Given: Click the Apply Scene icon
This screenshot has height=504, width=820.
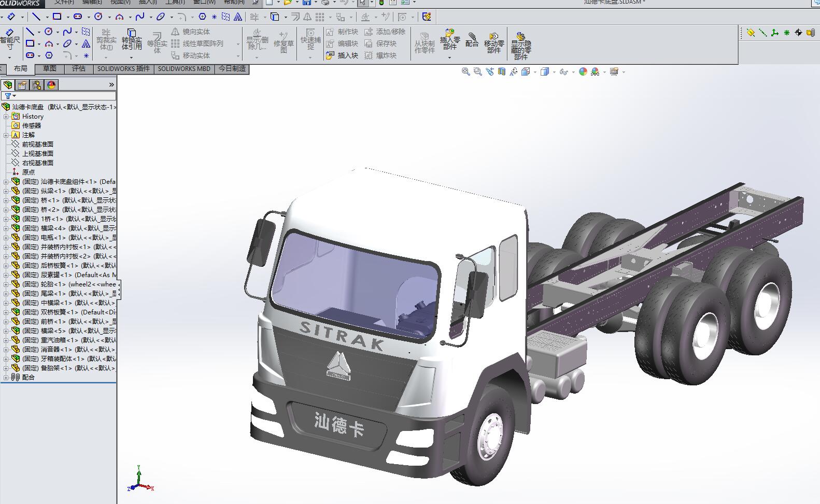Looking at the screenshot, I should click(595, 72).
